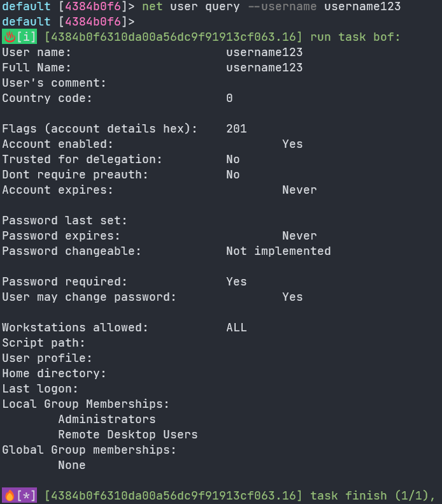Click the red steam icon badge
This screenshot has height=504, width=442.
pyautogui.click(x=10, y=37)
